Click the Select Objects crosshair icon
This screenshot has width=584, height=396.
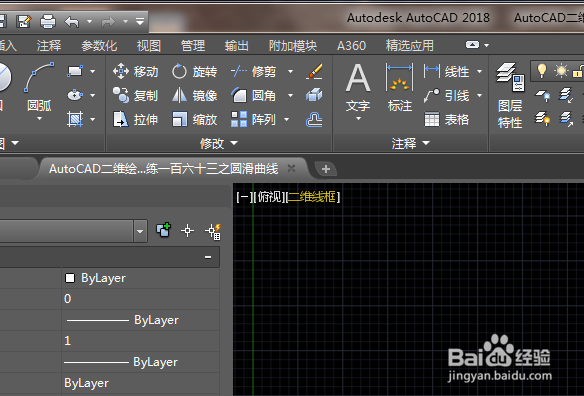tap(187, 231)
